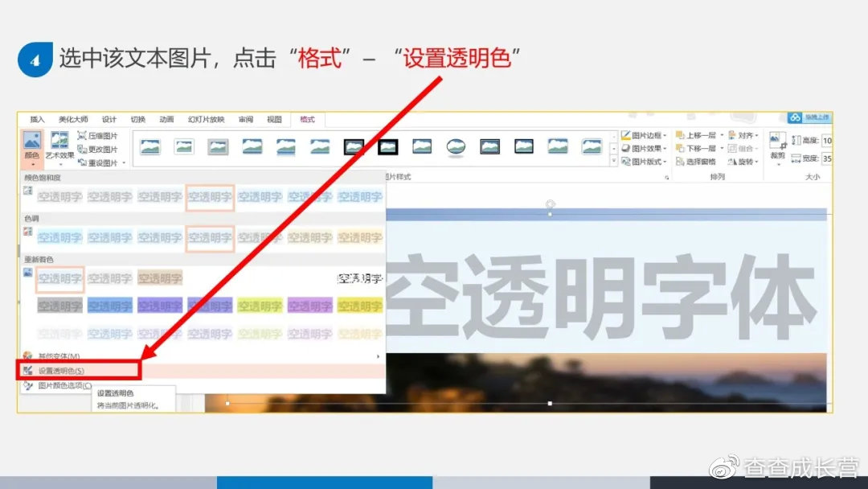Choose the highlighted color tone preset in 色调

pyautogui.click(x=210, y=238)
